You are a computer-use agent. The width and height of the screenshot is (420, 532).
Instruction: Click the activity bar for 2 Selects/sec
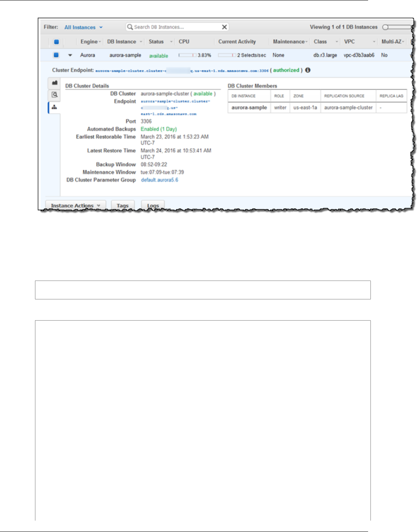click(x=227, y=55)
